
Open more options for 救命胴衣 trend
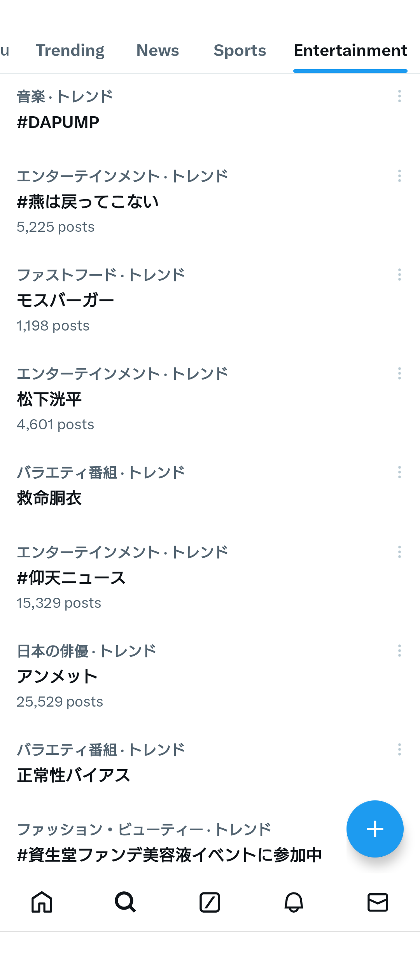pos(399,472)
